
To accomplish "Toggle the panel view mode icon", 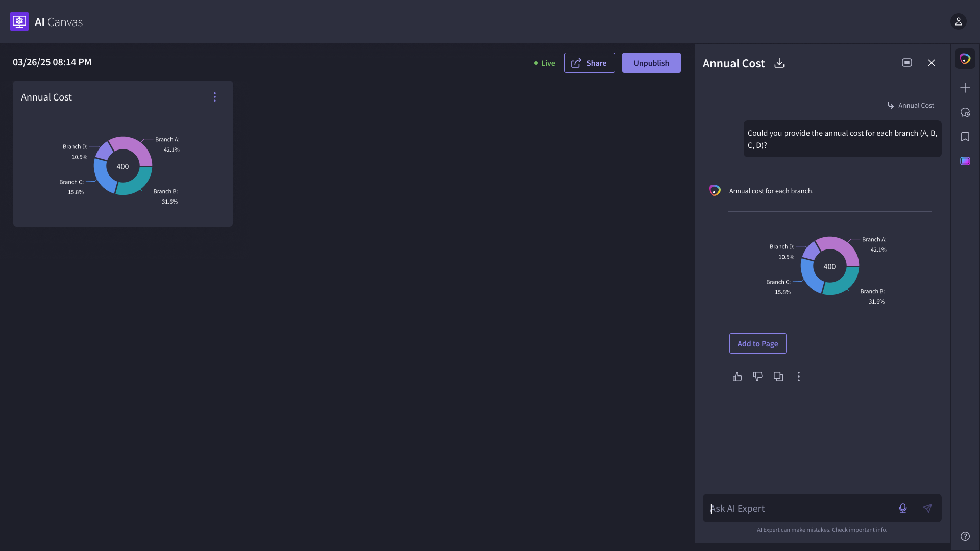I will tap(906, 63).
